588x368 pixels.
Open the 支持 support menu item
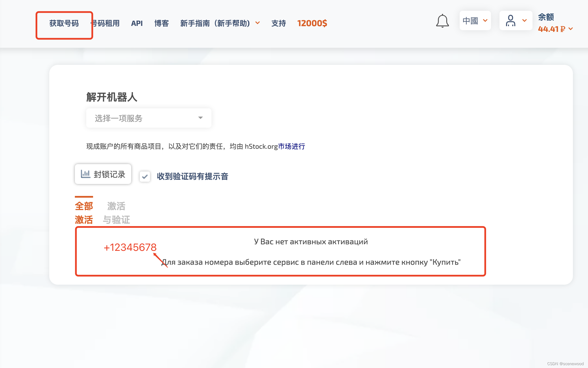click(x=279, y=23)
